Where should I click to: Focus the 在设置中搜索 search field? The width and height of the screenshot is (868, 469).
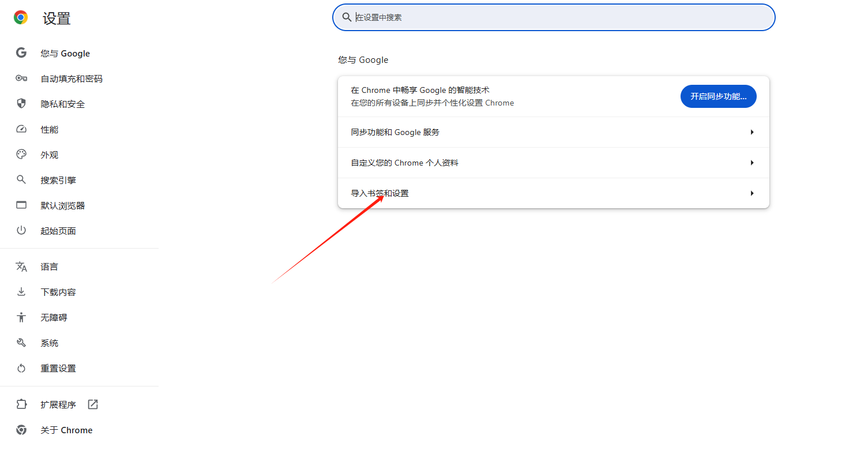(554, 17)
